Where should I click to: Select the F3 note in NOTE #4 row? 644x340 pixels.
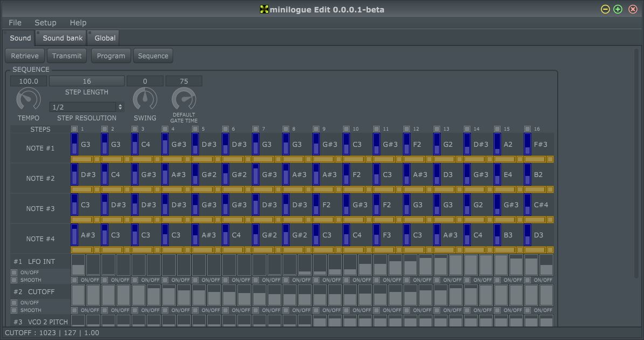(x=387, y=235)
